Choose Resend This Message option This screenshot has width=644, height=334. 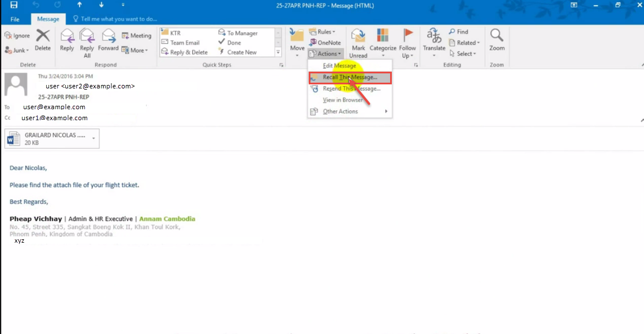[351, 88]
